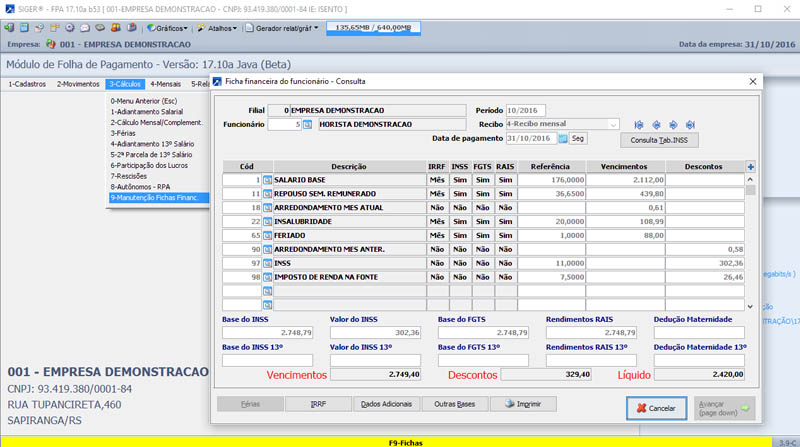Click lookup icon in IMPOSTO DE RENDA NA FONTE row

point(267,277)
